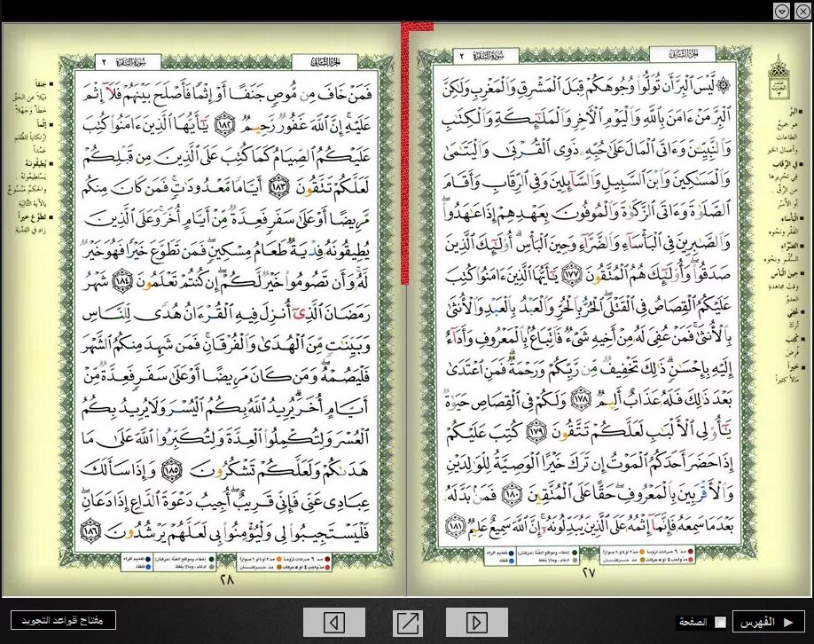Tick the الصفحة checkbox
Viewport: 814px width, 644px height.
tap(720, 622)
